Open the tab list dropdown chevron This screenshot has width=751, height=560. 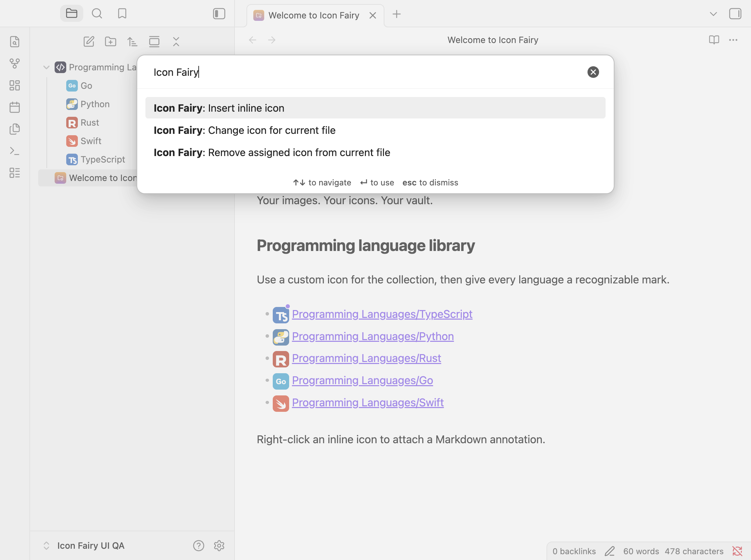[x=713, y=14]
